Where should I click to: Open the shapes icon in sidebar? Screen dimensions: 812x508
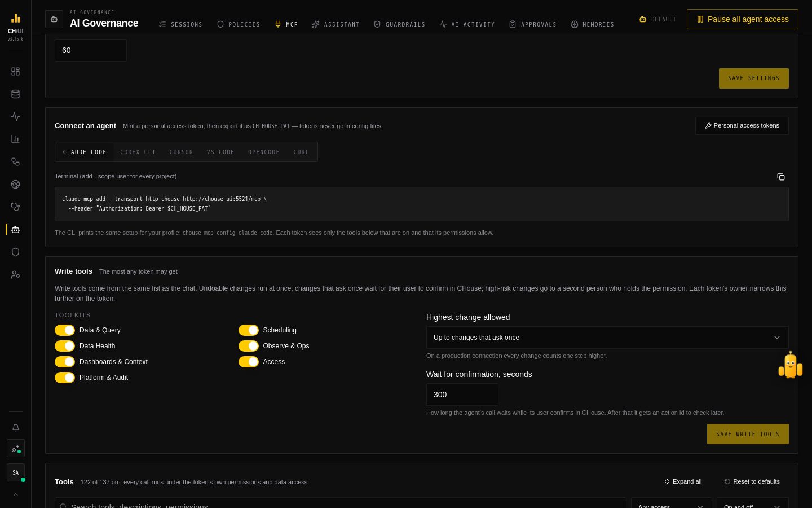pyautogui.click(x=15, y=162)
